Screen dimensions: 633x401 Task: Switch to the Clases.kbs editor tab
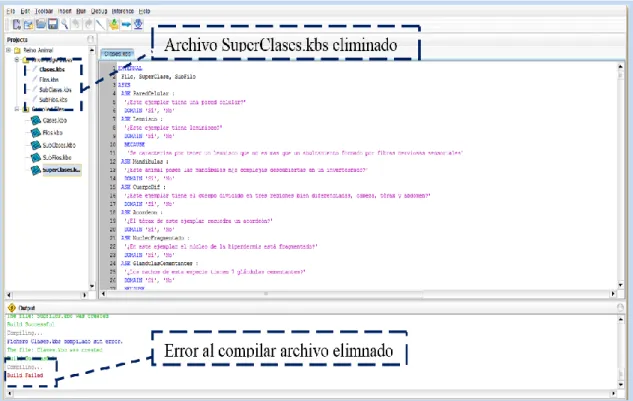pos(117,54)
